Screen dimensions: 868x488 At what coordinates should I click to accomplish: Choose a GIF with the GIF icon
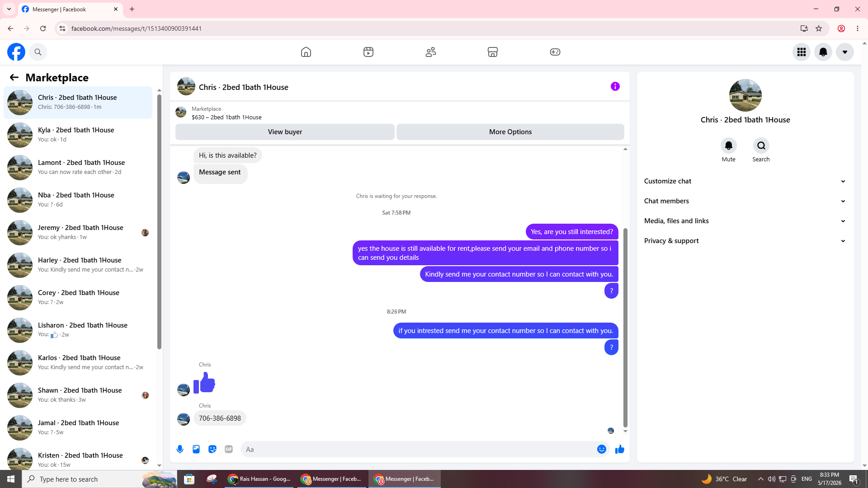pos(229,449)
